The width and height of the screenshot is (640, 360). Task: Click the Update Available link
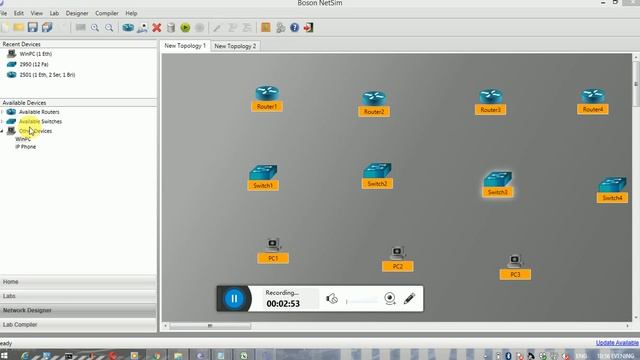click(x=617, y=343)
